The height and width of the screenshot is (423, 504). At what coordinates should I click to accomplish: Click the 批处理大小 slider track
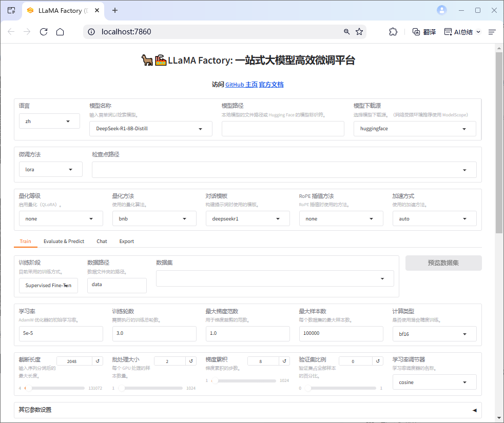[x=150, y=388]
